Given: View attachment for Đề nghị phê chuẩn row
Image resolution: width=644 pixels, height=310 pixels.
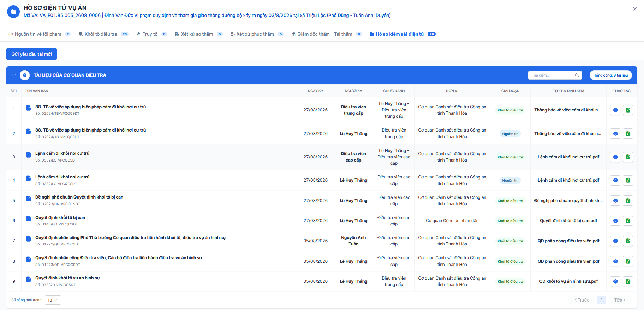Looking at the screenshot, I should tap(615, 201).
